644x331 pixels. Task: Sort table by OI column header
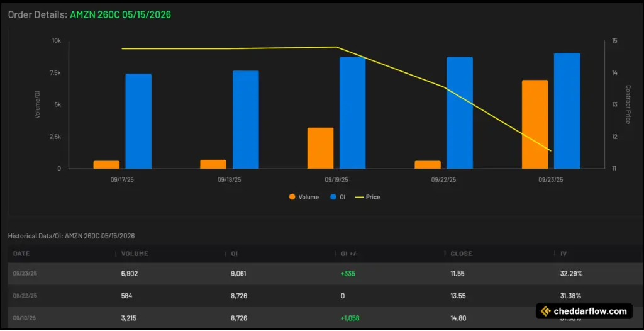[x=234, y=254]
